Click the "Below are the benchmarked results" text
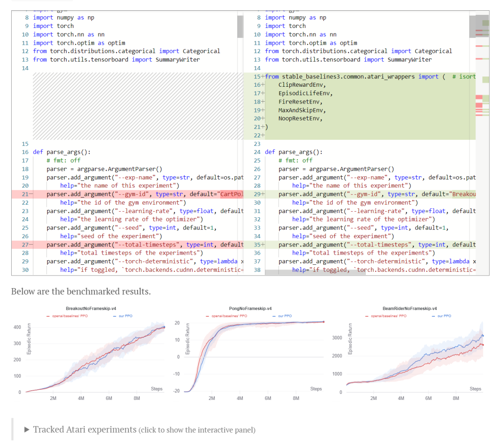 (81, 291)
